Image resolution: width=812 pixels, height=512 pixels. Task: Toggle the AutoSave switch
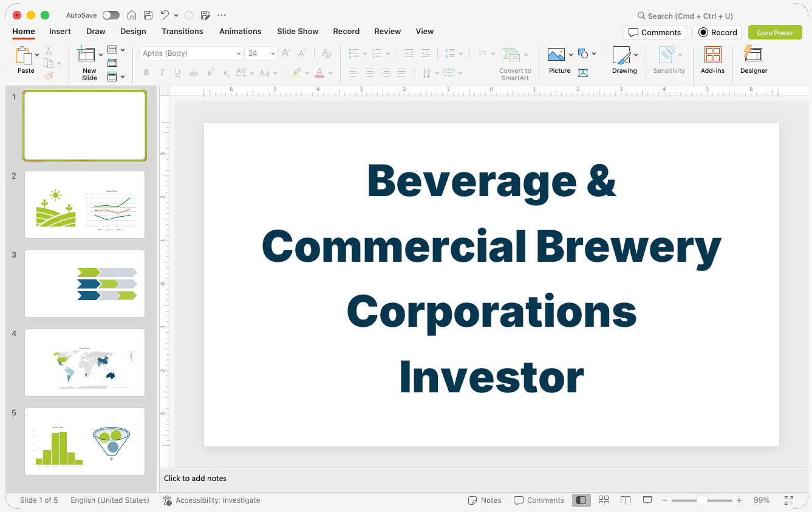[x=111, y=15]
